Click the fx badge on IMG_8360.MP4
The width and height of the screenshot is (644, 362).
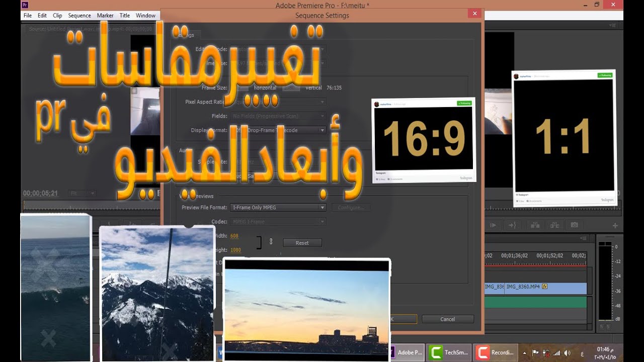[544, 287]
